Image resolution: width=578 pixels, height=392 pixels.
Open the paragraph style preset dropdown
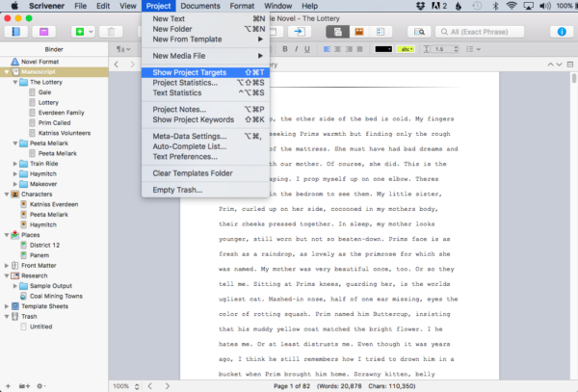tap(123, 49)
